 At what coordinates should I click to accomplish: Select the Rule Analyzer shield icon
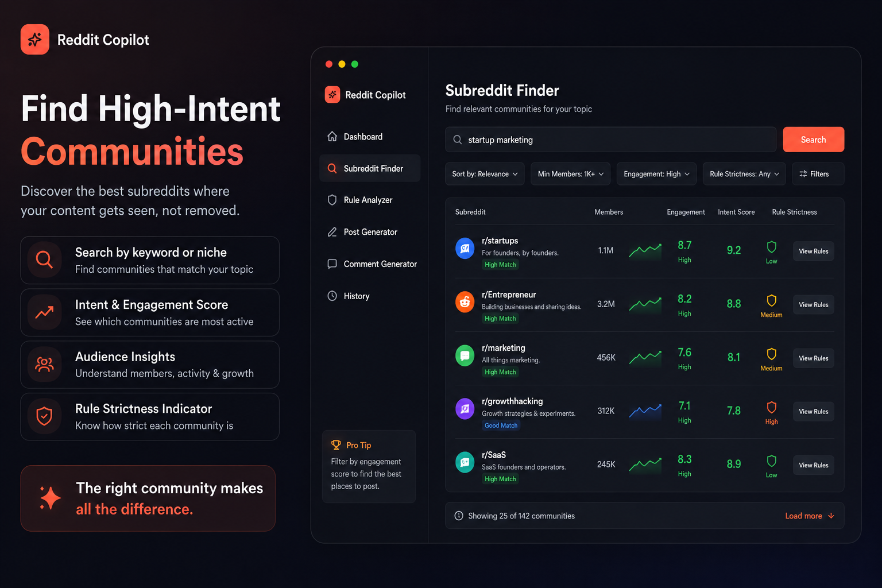pyautogui.click(x=332, y=200)
